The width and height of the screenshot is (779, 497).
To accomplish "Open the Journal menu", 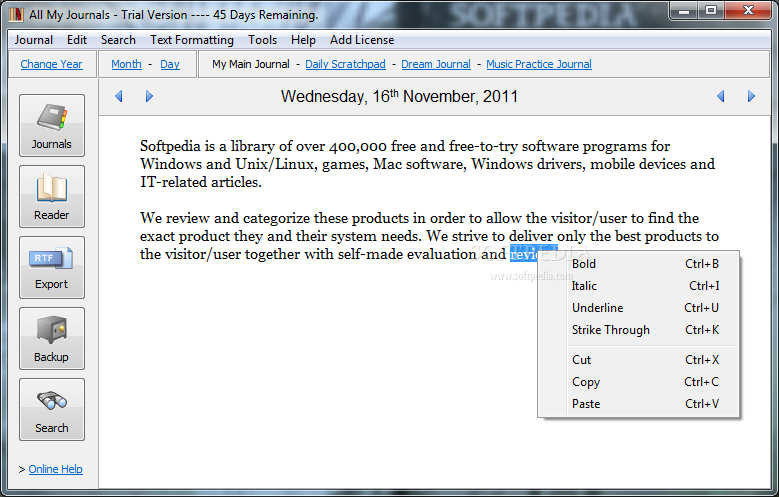I will click(x=33, y=40).
